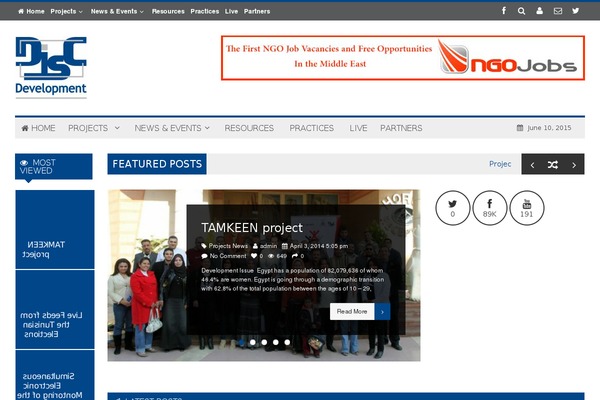Go to PRACTICES in gray nav
This screenshot has width=600, height=400.
311,128
